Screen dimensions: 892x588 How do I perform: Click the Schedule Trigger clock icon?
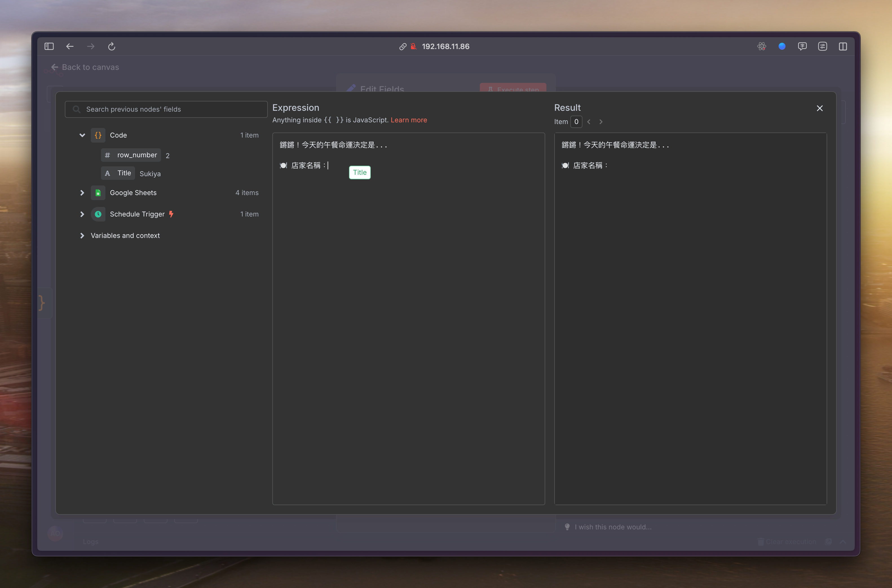[98, 214]
